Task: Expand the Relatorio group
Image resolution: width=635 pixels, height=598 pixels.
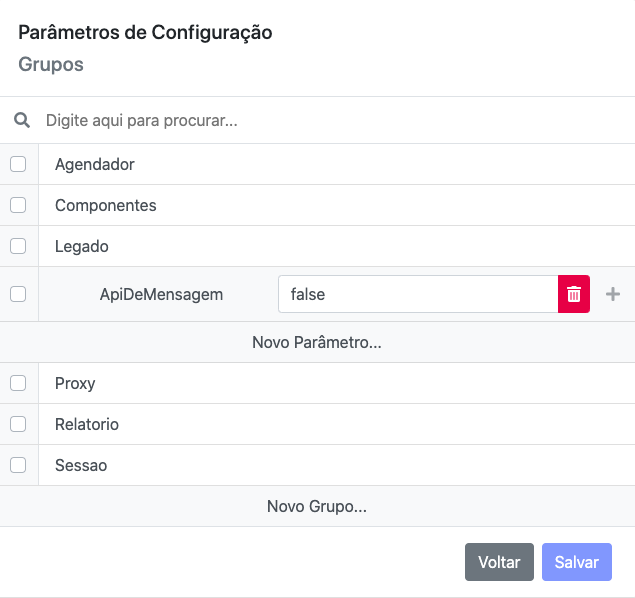Action: click(x=87, y=424)
